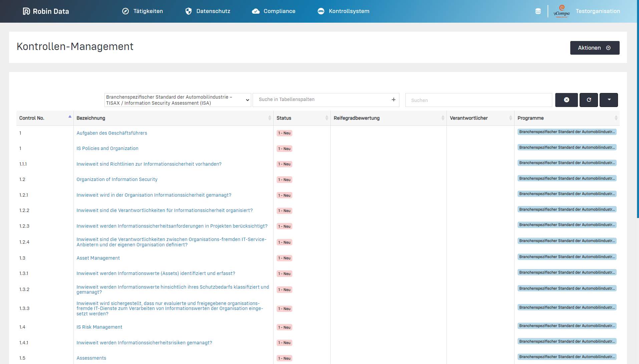Sort table by Status column arrows
The width and height of the screenshot is (639, 364).
click(327, 118)
